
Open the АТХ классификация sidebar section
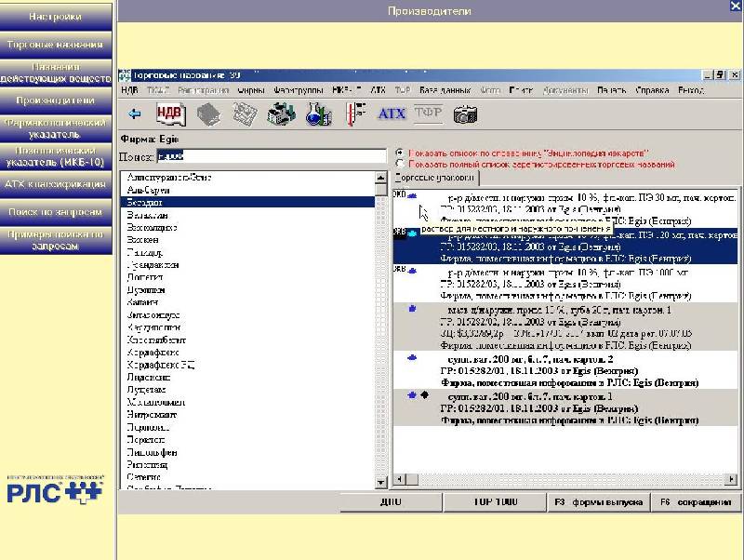tap(56, 184)
